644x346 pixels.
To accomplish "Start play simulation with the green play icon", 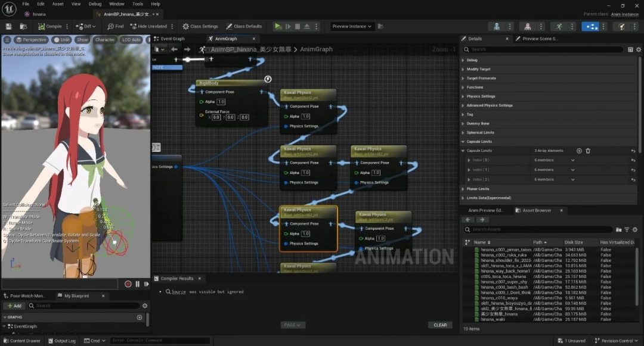I will tap(278, 26).
